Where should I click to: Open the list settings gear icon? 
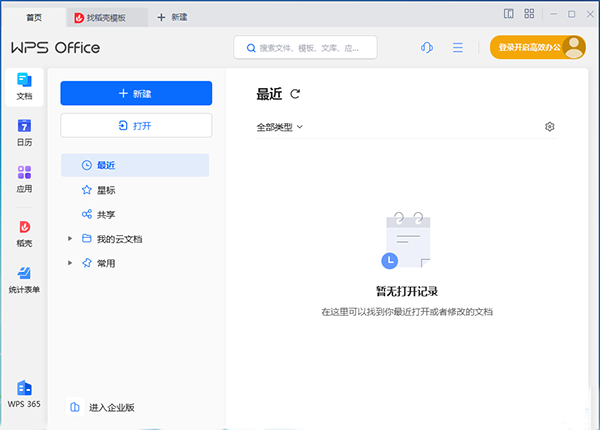pos(549,127)
